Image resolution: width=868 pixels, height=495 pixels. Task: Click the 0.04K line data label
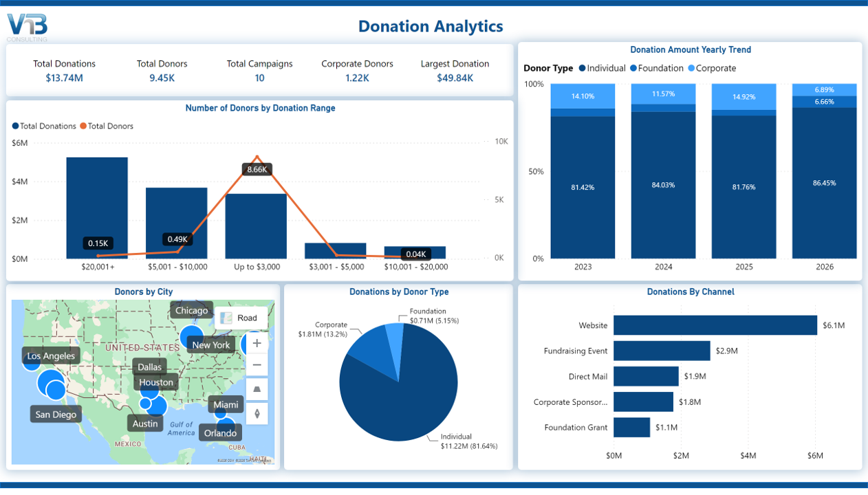click(415, 254)
